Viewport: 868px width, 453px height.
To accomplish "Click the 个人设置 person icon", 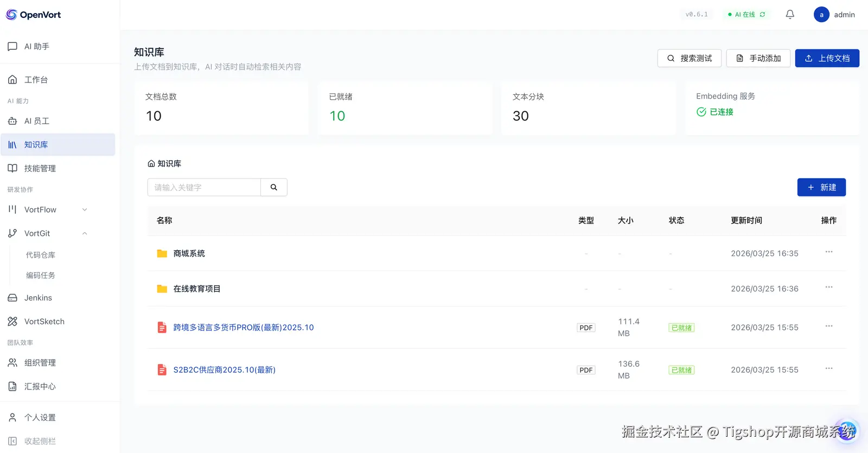I will click(12, 417).
